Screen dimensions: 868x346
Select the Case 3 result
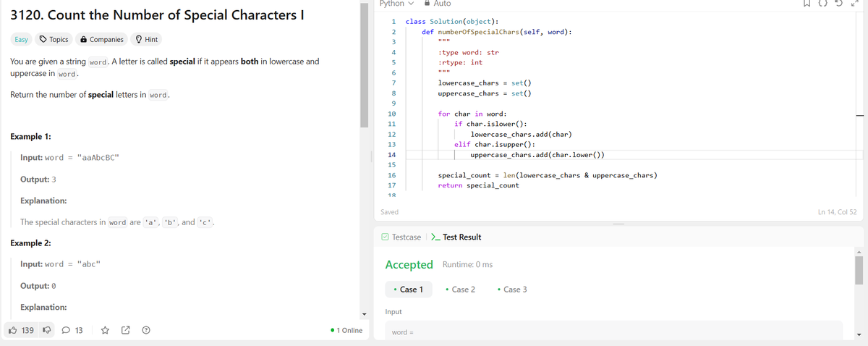point(512,290)
